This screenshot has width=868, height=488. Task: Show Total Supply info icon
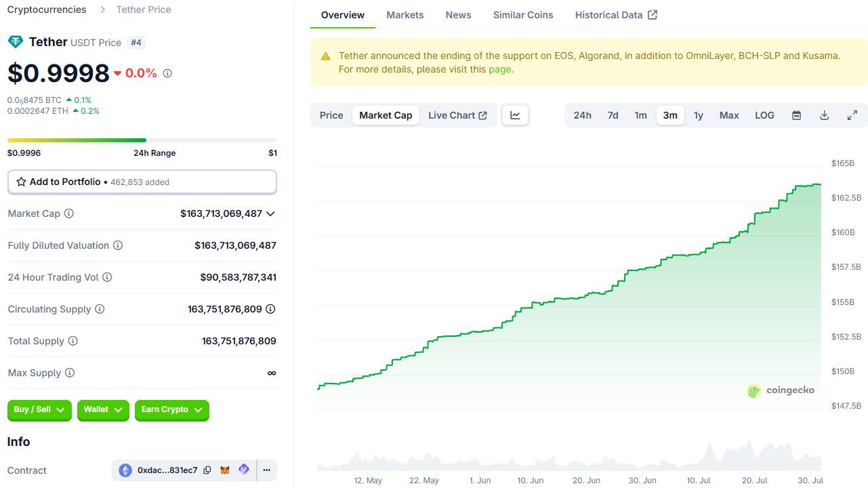(73, 341)
